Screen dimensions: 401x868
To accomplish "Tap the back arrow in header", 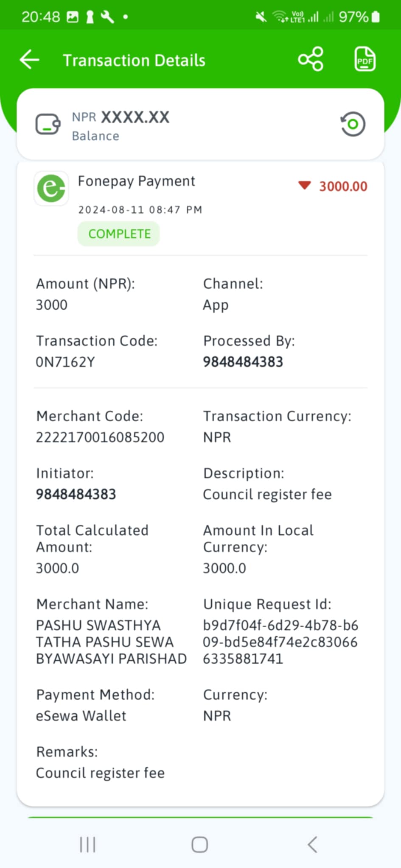I will click(x=30, y=59).
